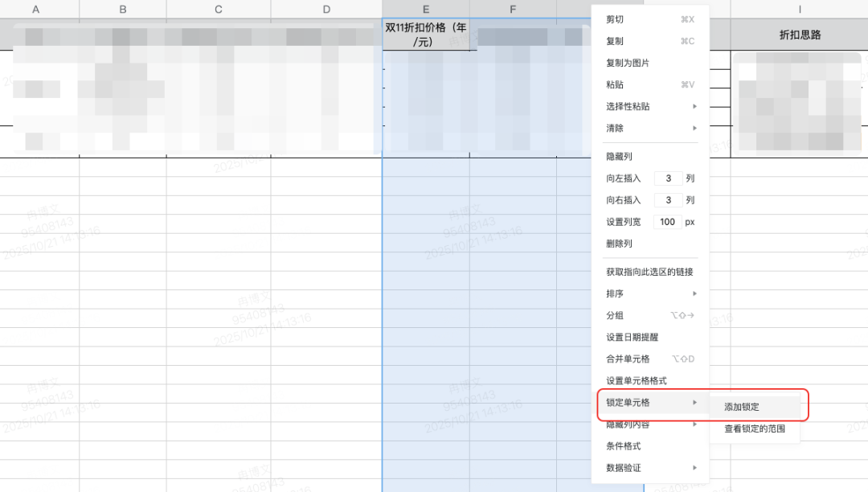The width and height of the screenshot is (868, 492).
Task: Select column A header
Action: [36, 10]
